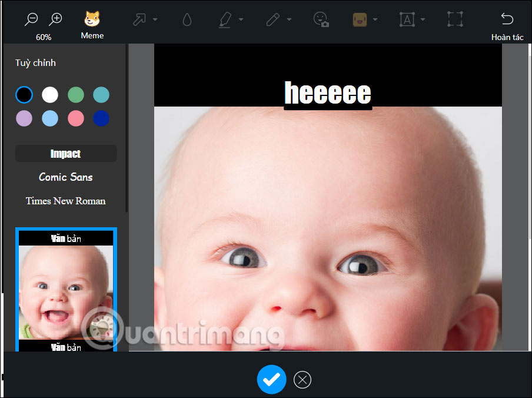Click the zoom out magnifier icon

31,19
